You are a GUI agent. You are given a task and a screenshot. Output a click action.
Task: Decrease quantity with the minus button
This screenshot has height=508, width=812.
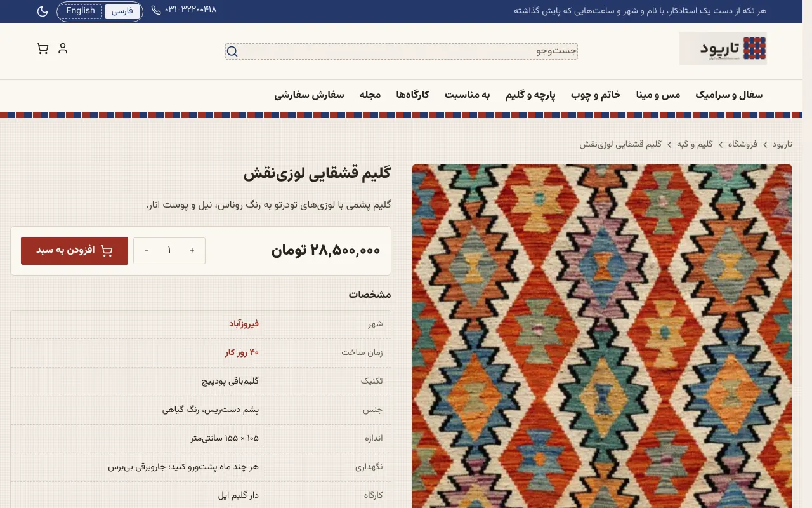pyautogui.click(x=147, y=250)
